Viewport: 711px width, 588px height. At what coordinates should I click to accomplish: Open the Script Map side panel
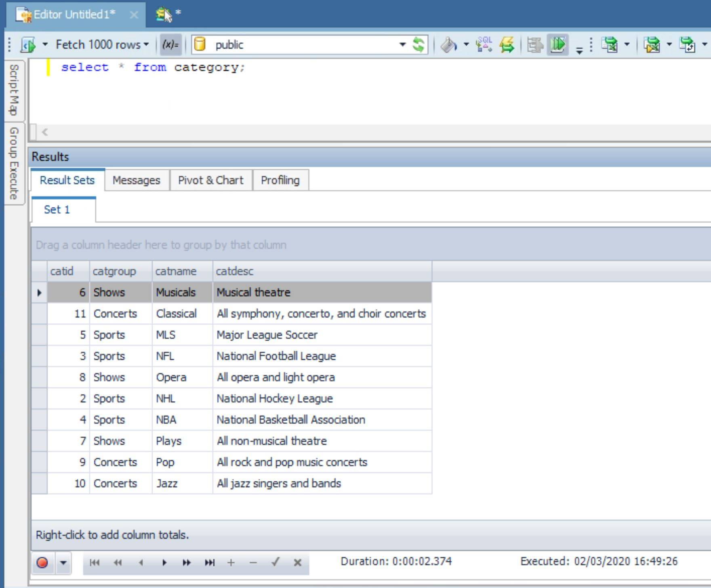14,90
